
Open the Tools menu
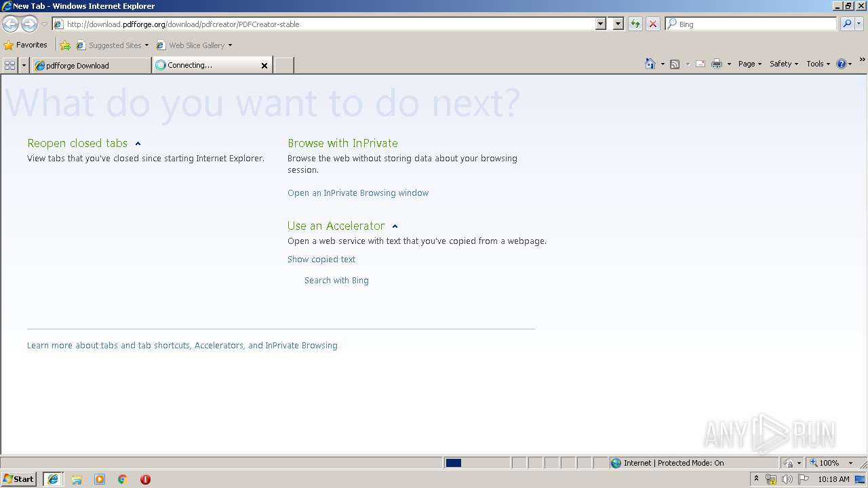[x=818, y=64]
